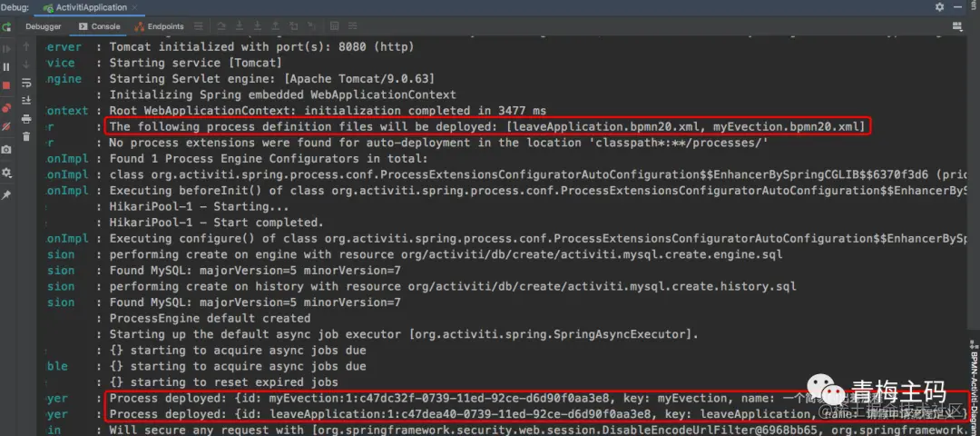This screenshot has width=980, height=436.
Task: Open the Endpoints tab
Action: [x=159, y=26]
